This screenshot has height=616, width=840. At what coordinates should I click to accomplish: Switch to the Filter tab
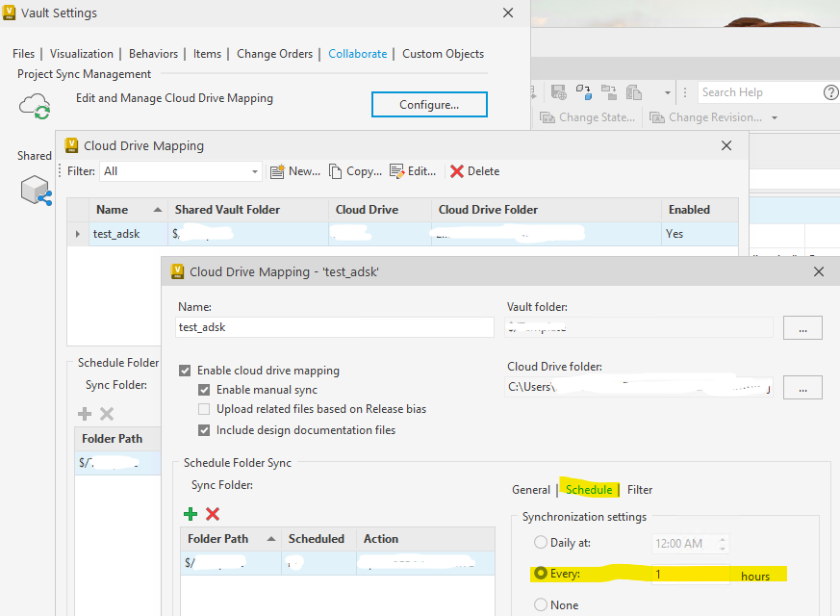639,489
